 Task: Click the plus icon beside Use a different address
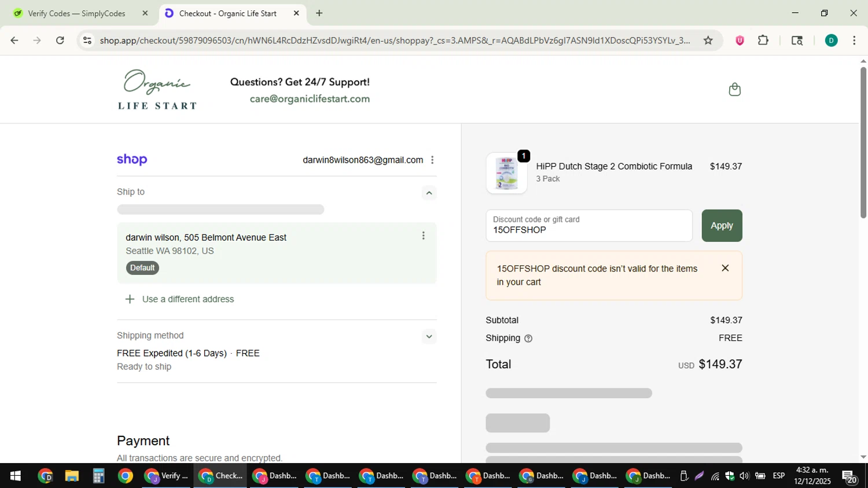pos(130,299)
